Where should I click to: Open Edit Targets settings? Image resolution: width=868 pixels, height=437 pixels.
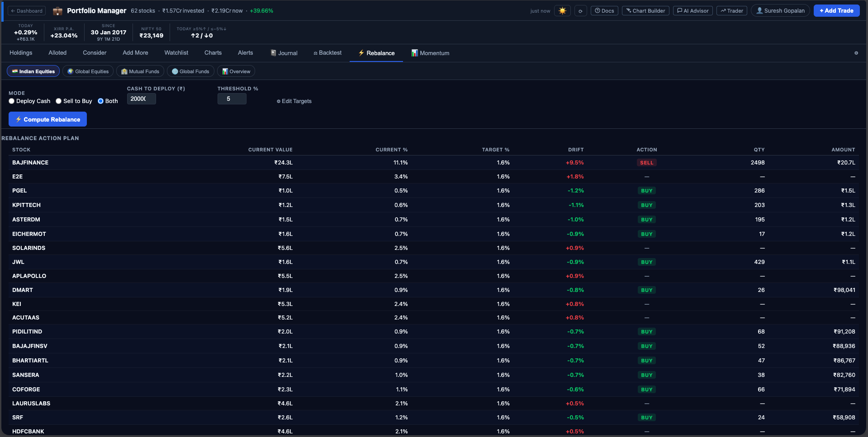294,101
